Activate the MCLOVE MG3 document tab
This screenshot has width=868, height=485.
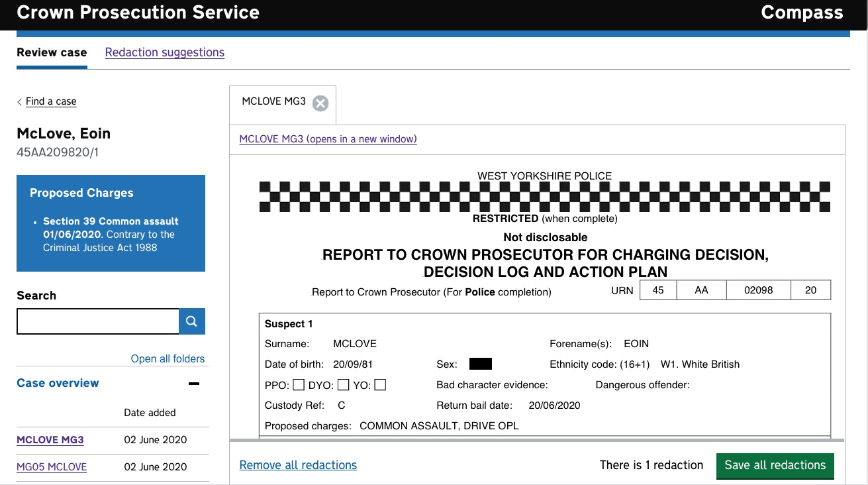[x=274, y=102]
